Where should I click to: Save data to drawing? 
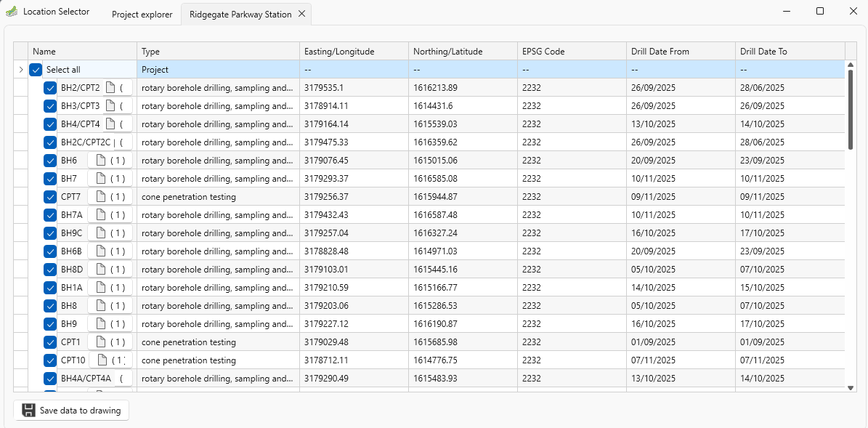(x=71, y=411)
